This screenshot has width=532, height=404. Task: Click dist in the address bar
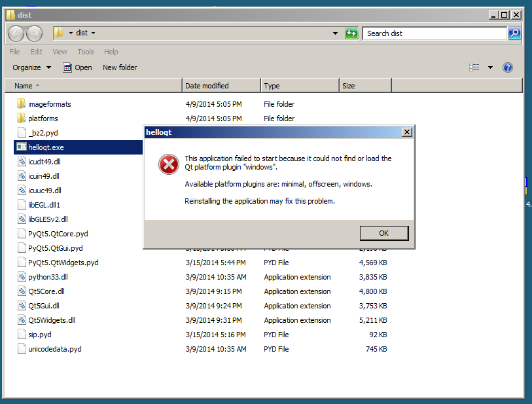pyautogui.click(x=82, y=33)
